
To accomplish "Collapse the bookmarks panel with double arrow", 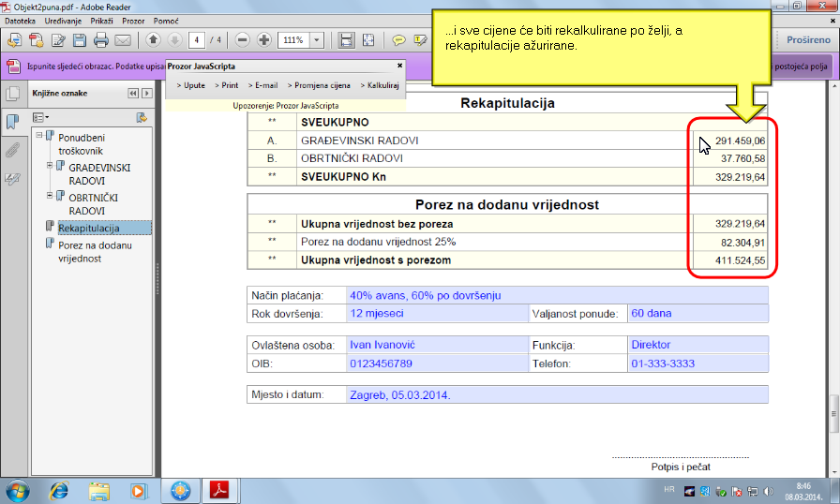I will point(133,93).
